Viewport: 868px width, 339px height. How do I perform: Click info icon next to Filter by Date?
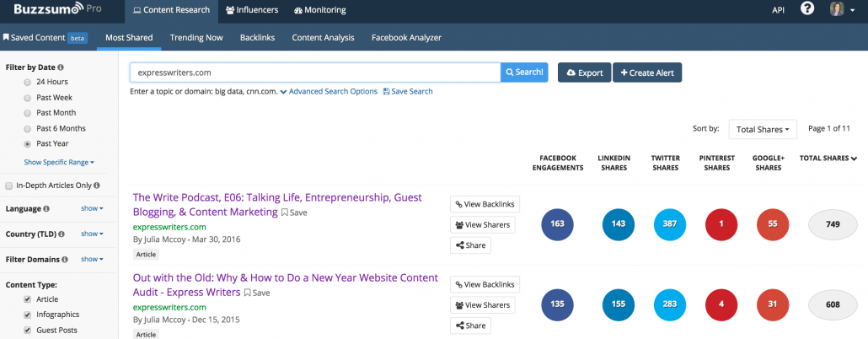[61, 67]
